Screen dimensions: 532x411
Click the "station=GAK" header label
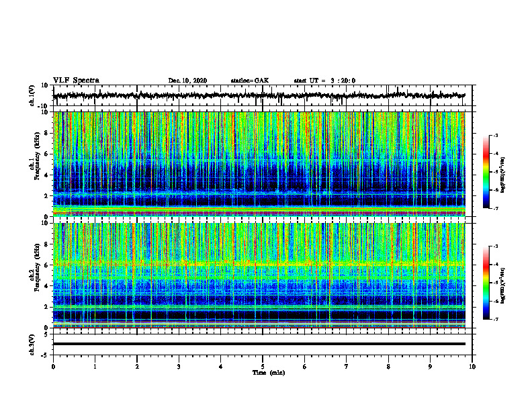250,81
